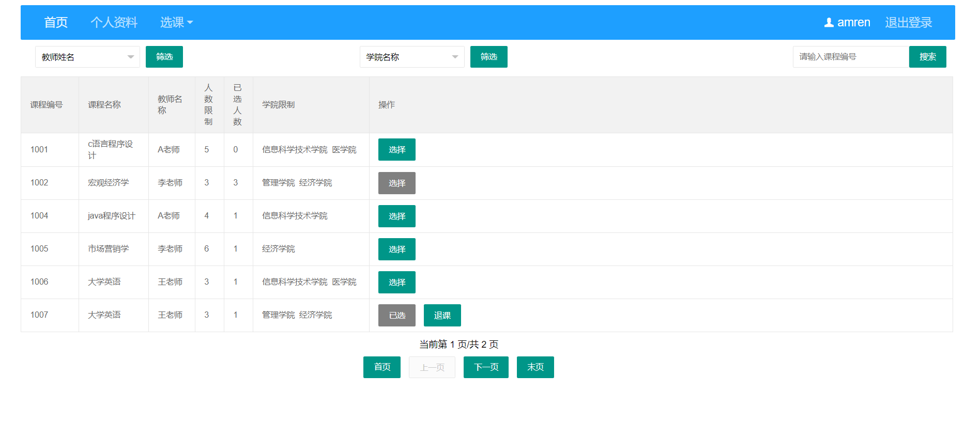
Task: Click the java程序设计 course name
Action: pos(112,216)
